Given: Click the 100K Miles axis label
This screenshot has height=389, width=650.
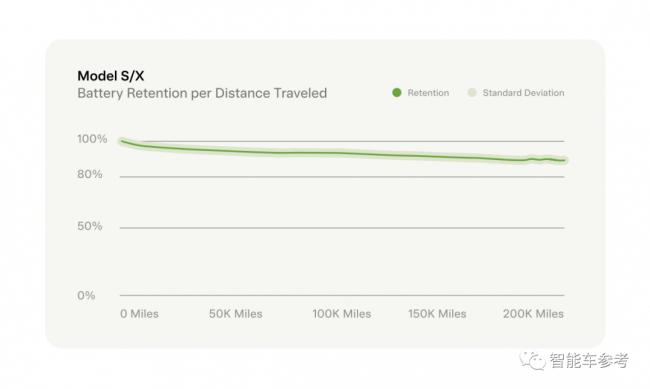Looking at the screenshot, I should (342, 314).
